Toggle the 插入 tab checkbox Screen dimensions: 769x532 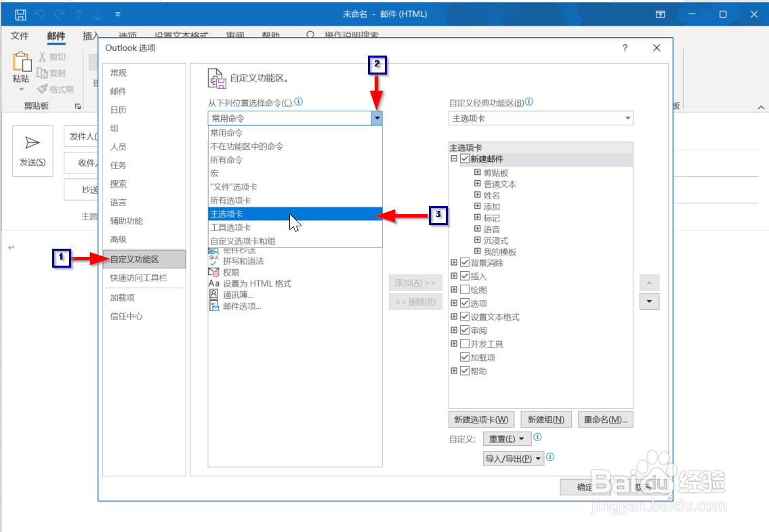(464, 277)
